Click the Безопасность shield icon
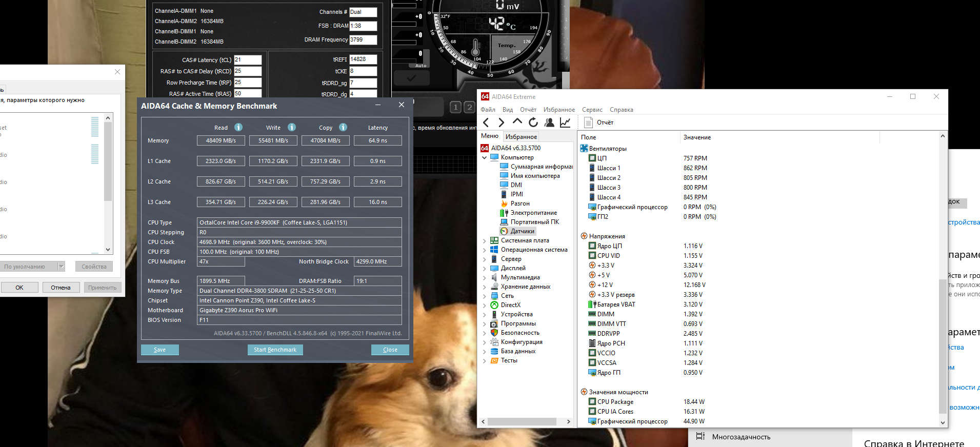980x447 pixels. (x=494, y=333)
